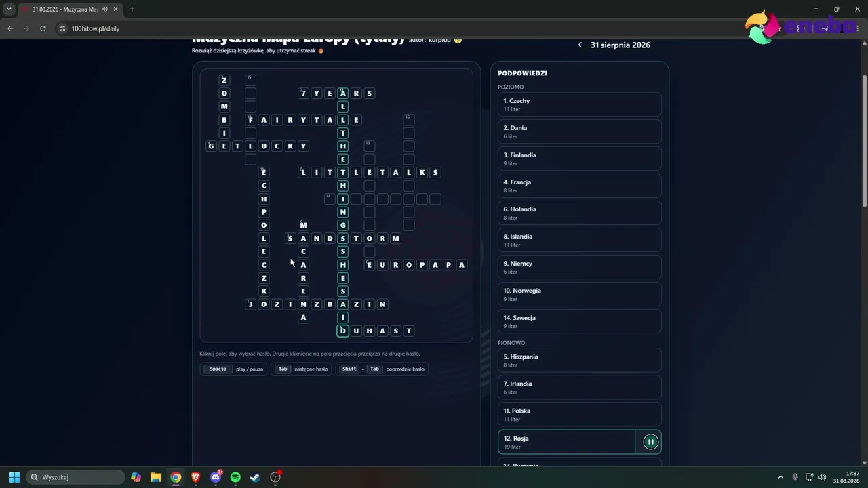Screen dimensions: 868x488
Task: Click the empty crossword cell numbered 13
Action: coord(370,146)
